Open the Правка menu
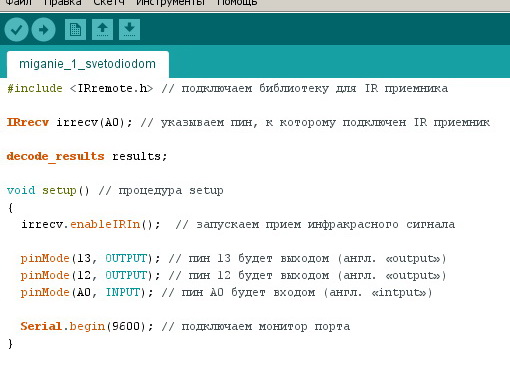Image resolution: width=510 pixels, height=392 pixels. 62,3
